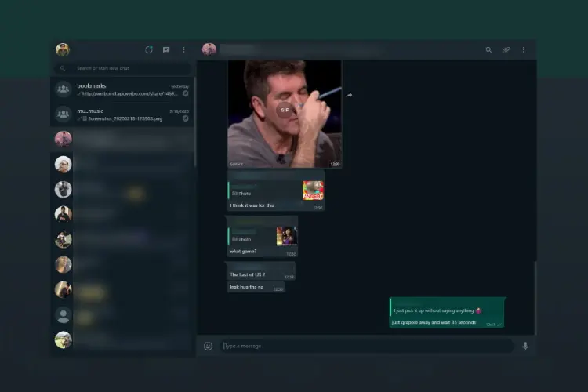Open the Status updates icon
The height and width of the screenshot is (392, 588).
[149, 49]
